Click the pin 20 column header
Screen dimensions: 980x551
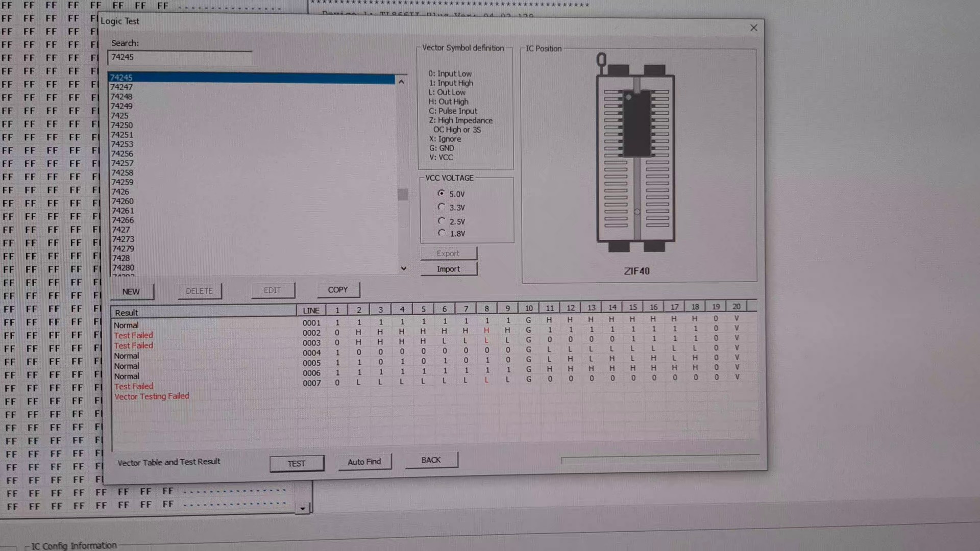tap(737, 307)
